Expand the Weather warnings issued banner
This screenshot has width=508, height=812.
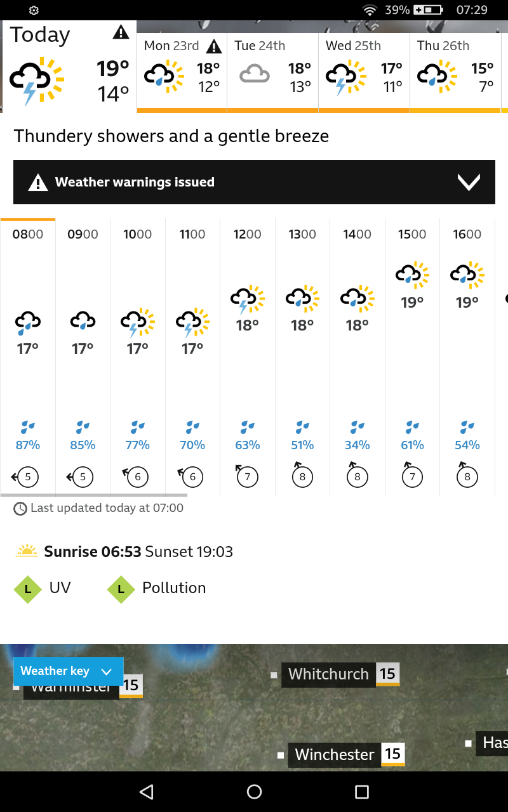(x=254, y=182)
